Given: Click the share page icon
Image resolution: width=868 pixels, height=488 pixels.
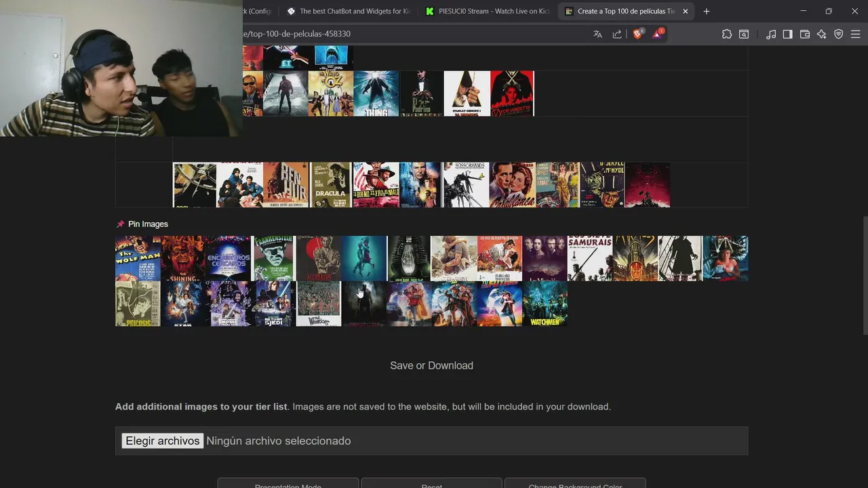Looking at the screenshot, I should coord(617,34).
